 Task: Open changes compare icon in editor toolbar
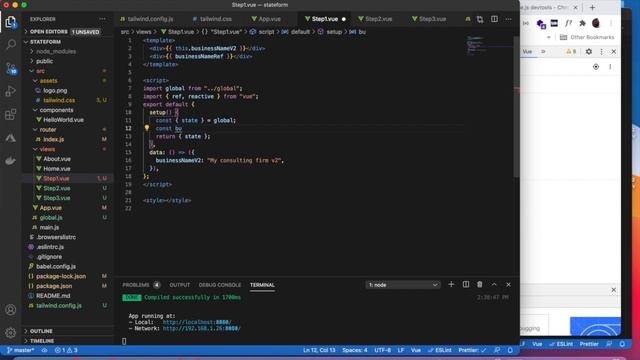[480, 19]
